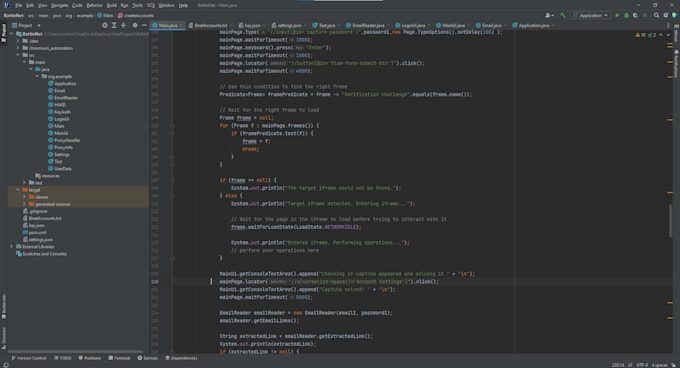This screenshot has height=368, width=680.
Task: Click the Stop button in toolbar
Action: (645, 16)
